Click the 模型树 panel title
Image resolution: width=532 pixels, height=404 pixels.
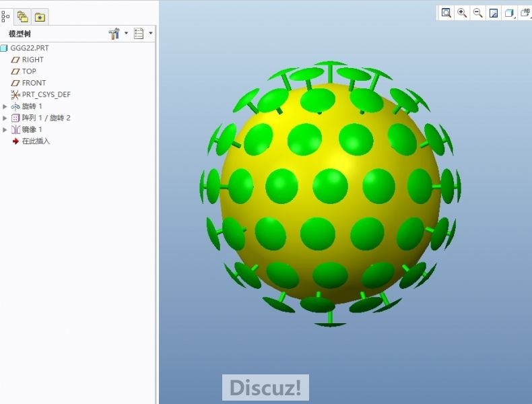(x=20, y=34)
